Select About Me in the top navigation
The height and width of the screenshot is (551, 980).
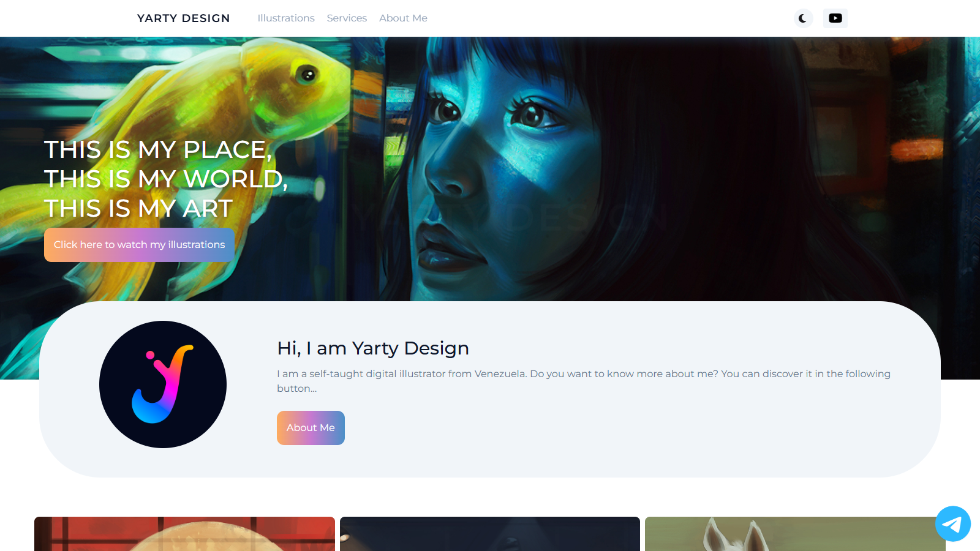coord(403,18)
